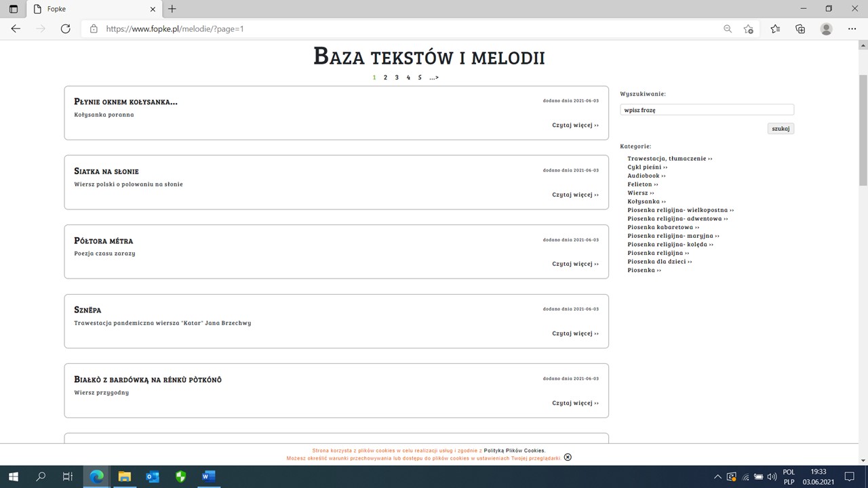Add this page to favorites with star-plus icon

pos(748,29)
